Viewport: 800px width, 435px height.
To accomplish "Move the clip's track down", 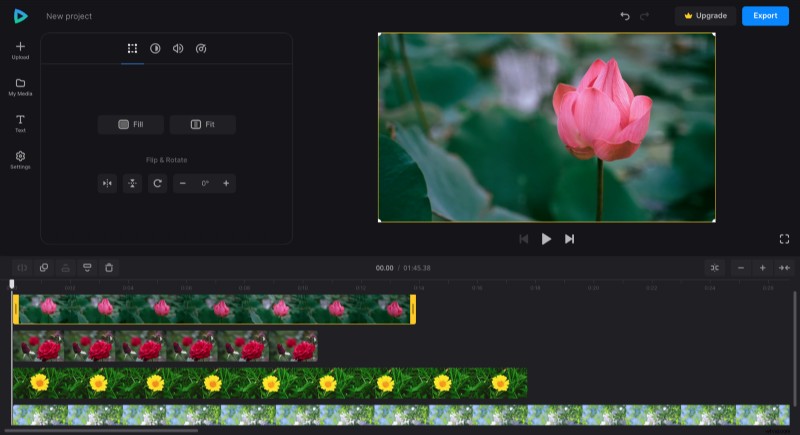I will pyautogui.click(x=87, y=268).
